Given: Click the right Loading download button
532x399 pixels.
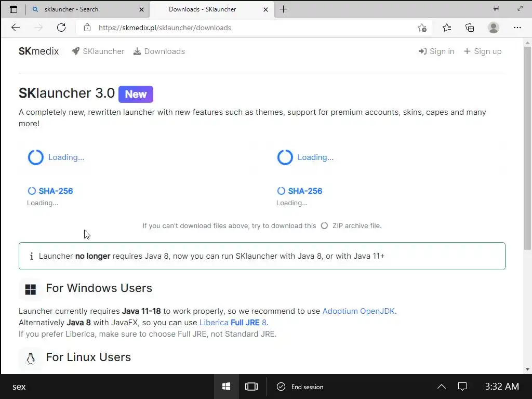Looking at the screenshot, I should point(305,157).
